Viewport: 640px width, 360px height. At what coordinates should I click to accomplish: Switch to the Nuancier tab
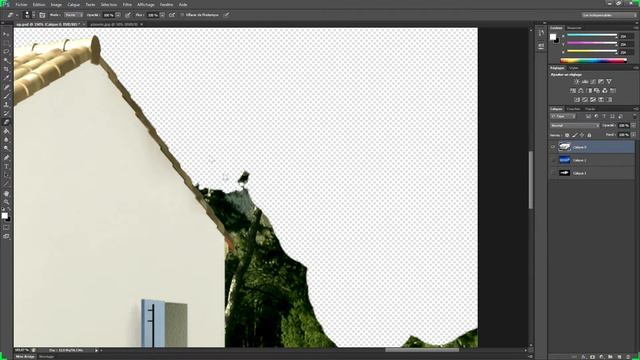(574, 28)
